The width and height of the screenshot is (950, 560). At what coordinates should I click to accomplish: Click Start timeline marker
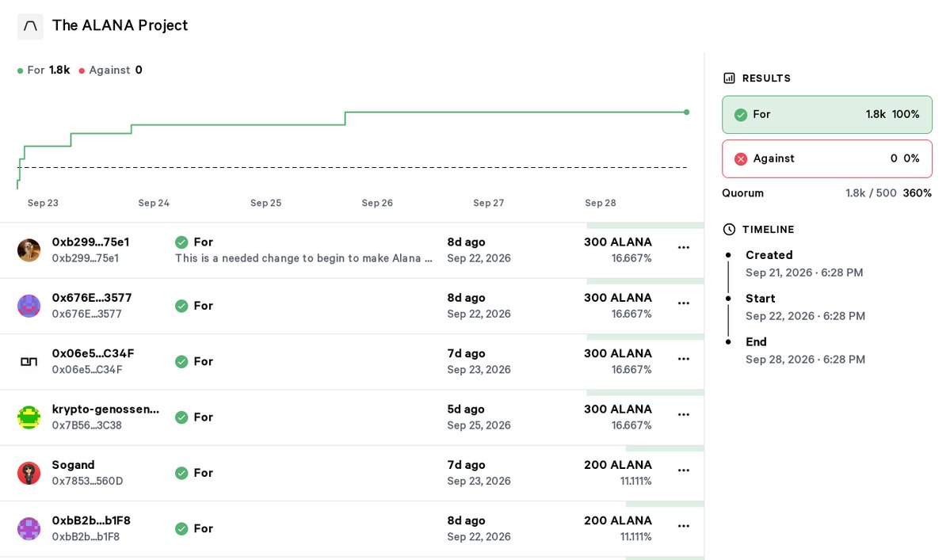click(x=728, y=299)
